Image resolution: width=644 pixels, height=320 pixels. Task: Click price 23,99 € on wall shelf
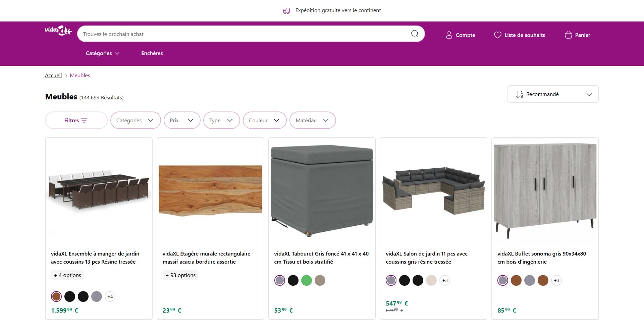[172, 310]
